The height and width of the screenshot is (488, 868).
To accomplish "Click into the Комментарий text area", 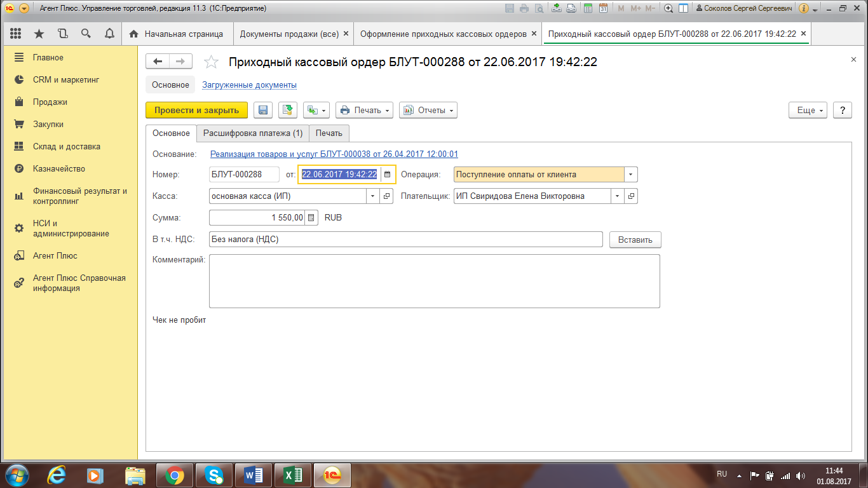I will coord(434,281).
